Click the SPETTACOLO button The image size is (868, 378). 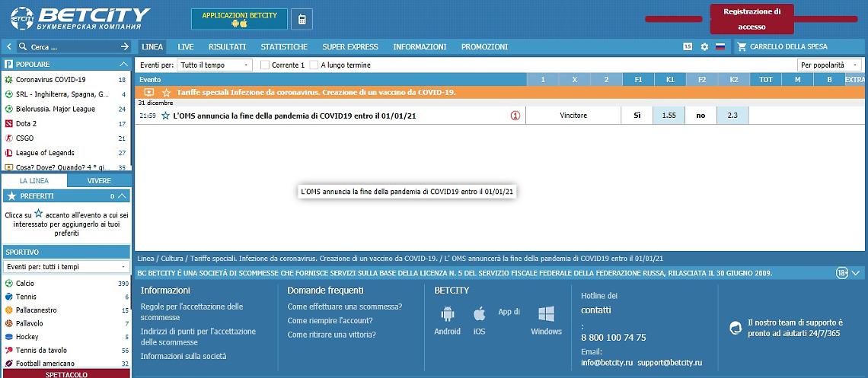pyautogui.click(x=66, y=374)
